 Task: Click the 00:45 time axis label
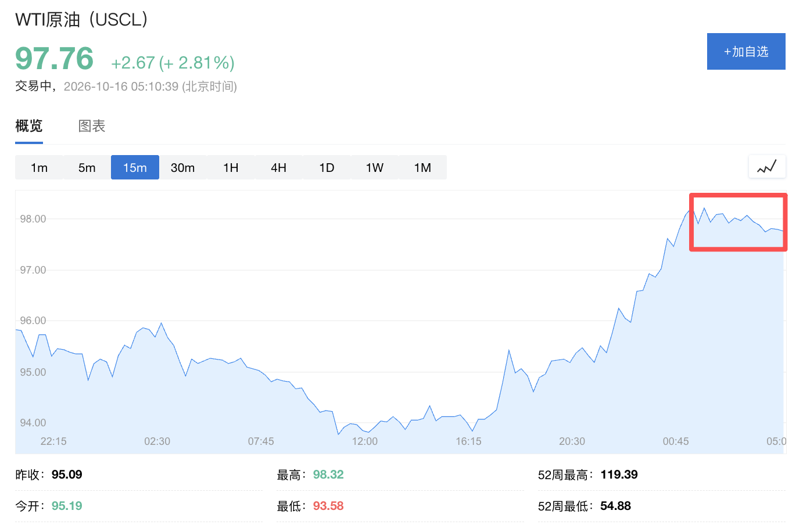pos(676,441)
